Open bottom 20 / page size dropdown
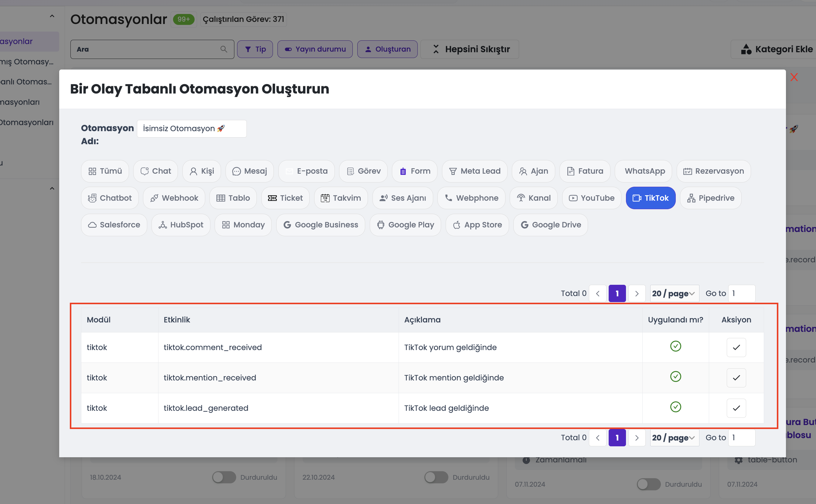 coord(675,438)
